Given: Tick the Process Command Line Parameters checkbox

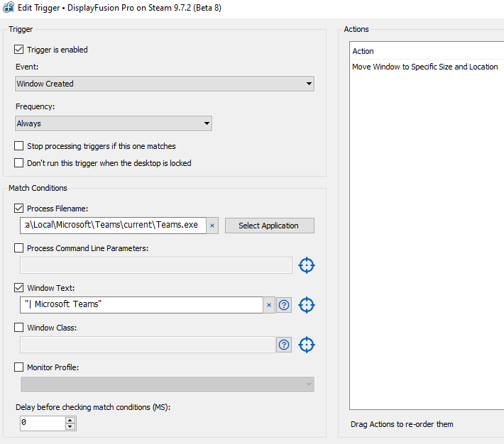Looking at the screenshot, I should (x=19, y=248).
